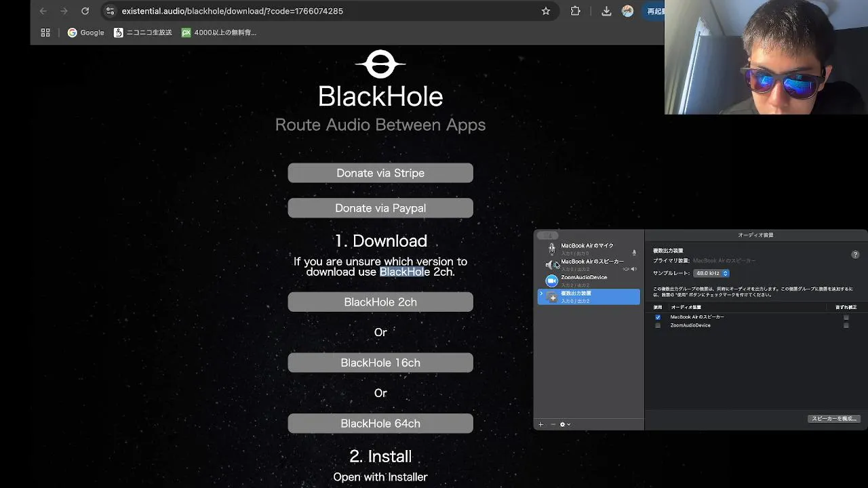Enable drift correction for MacBook Airのスピーカー

pyautogui.click(x=846, y=317)
